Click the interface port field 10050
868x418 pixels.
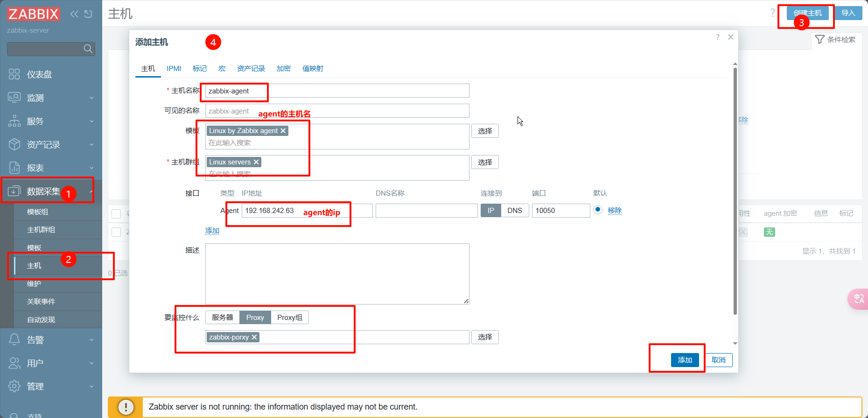click(561, 211)
